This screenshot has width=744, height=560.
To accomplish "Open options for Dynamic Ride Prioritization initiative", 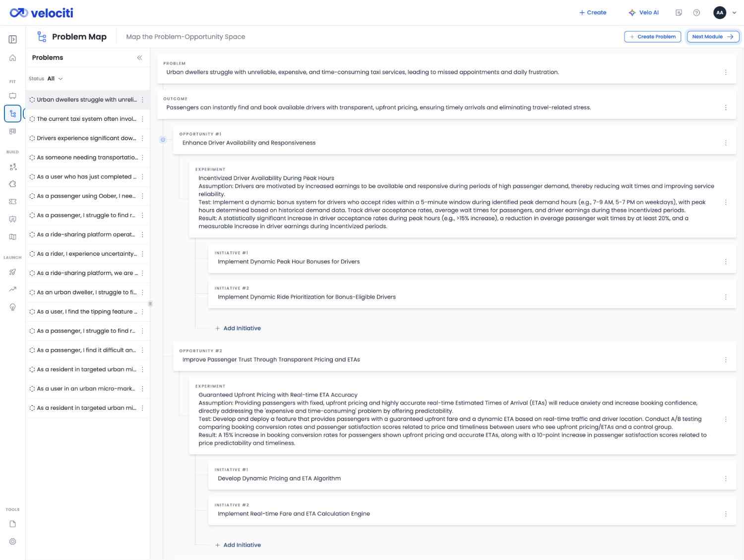I will click(726, 297).
